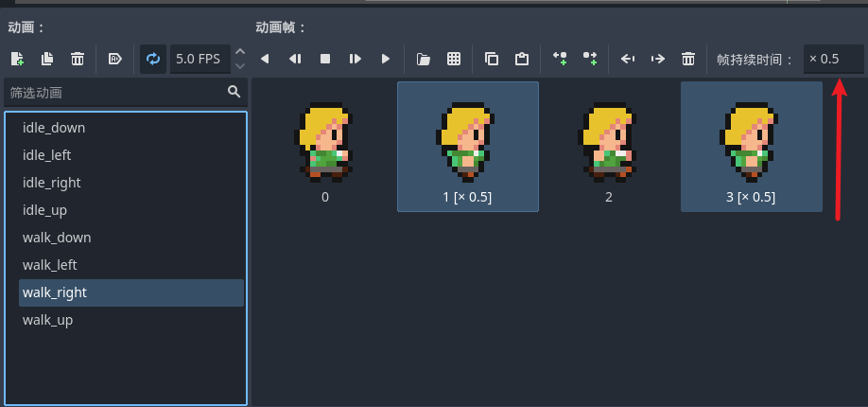Paste frames with the clipboard icon
The width and height of the screenshot is (868, 407).
tap(522, 59)
